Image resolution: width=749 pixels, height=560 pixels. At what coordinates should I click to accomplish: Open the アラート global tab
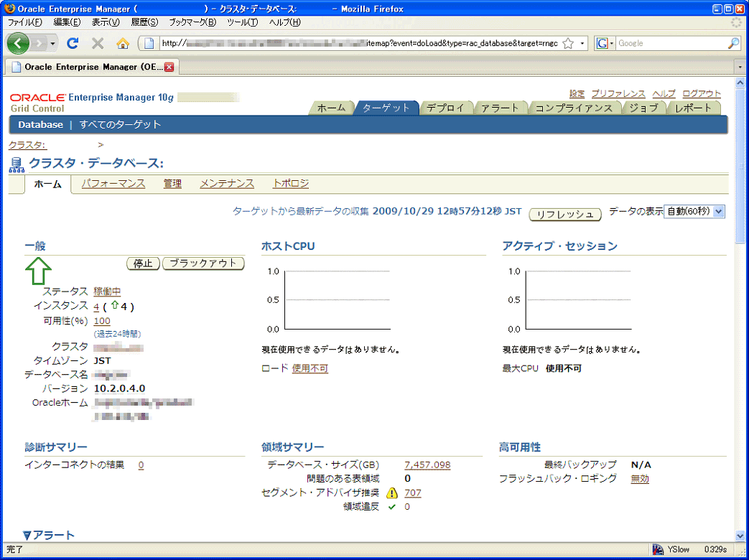(500, 108)
